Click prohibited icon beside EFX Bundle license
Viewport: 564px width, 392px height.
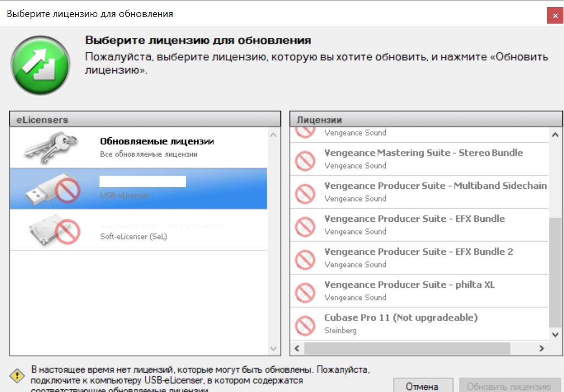coord(305,226)
